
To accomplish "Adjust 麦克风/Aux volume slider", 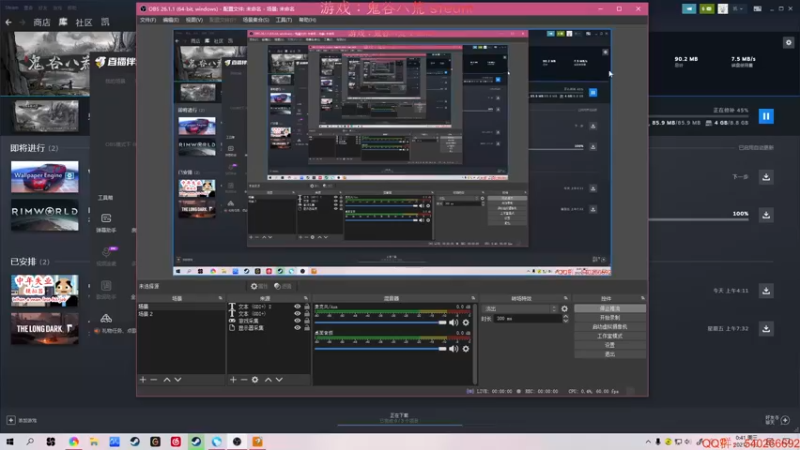I will click(381, 322).
